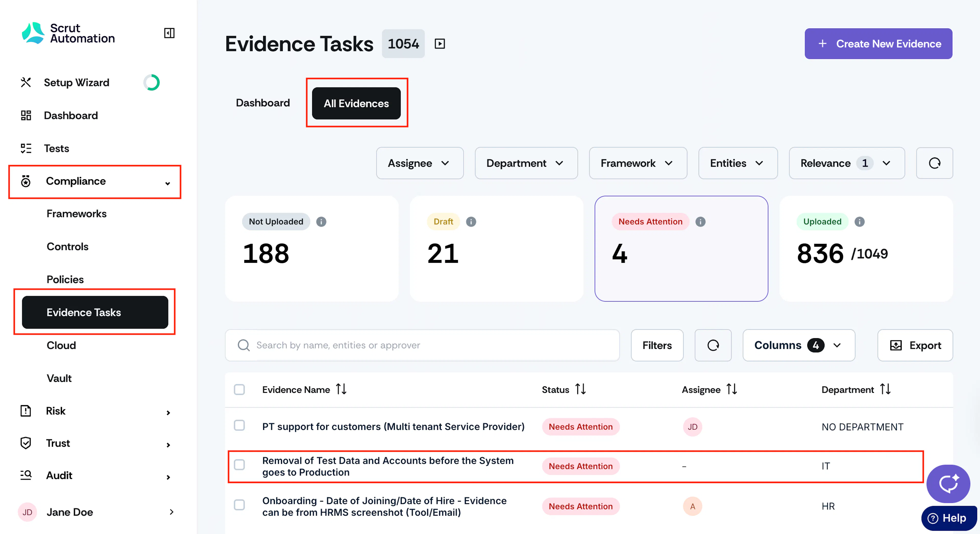
Task: Open the chat assistant bubble icon
Action: (x=948, y=484)
